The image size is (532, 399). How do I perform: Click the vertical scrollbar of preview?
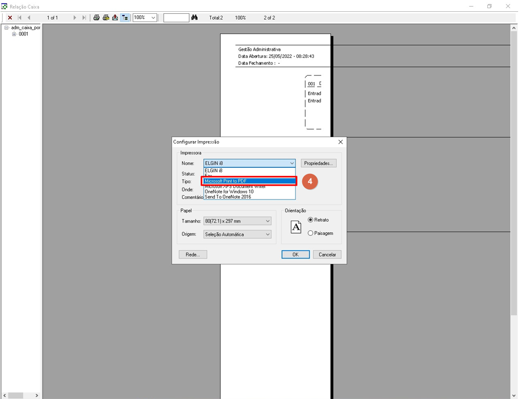(514, 173)
